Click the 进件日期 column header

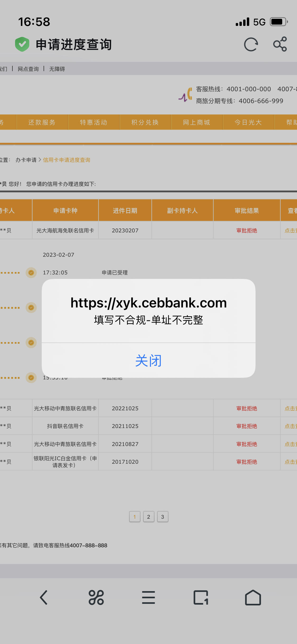[125, 211]
